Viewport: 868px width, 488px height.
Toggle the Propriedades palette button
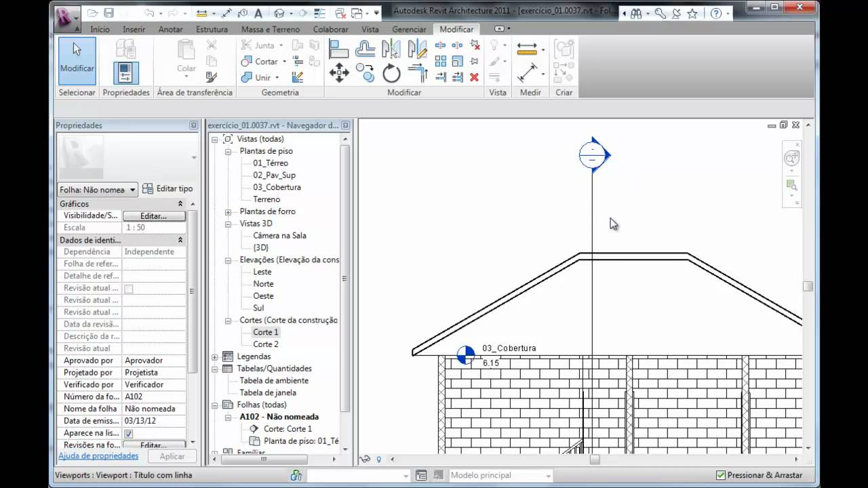(126, 73)
